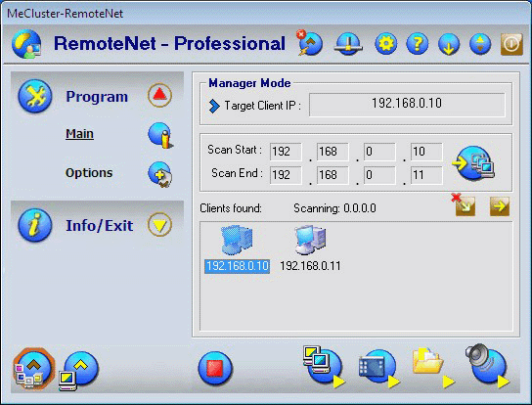
Task: Click the down arrow icon in top toolbar
Action: point(449,44)
